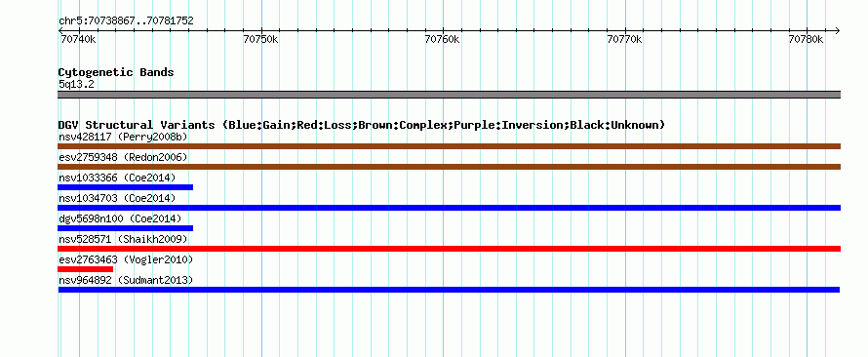Screen dimensions: 868x357
Task: Click the blue bar under nsv964892
Action: 449,290
